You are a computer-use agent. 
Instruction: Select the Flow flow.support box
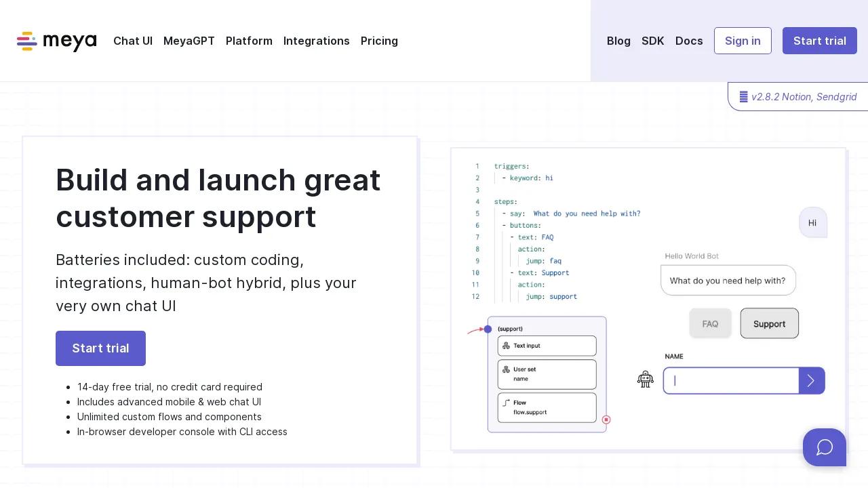pos(547,407)
